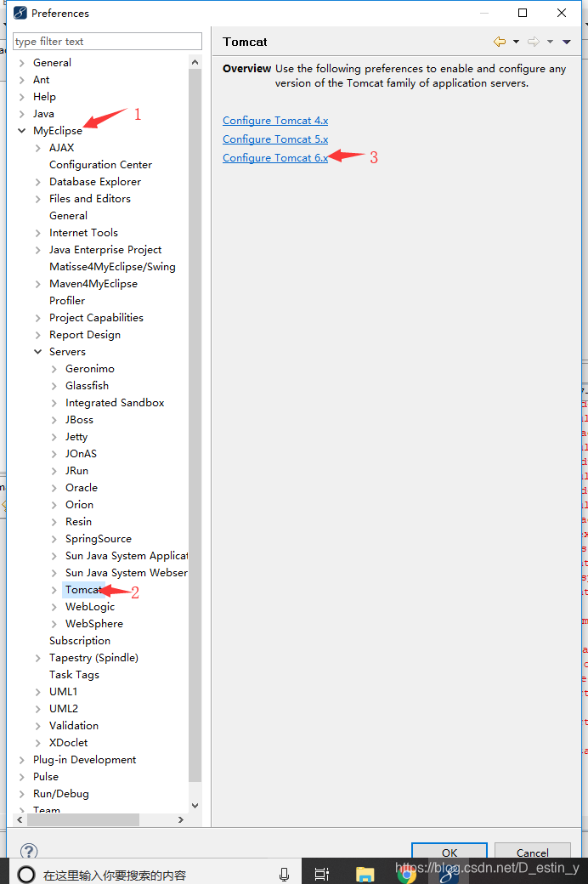The width and height of the screenshot is (588, 884).
Task: Expand the Maven4MyEclipse node
Action: coord(37,284)
